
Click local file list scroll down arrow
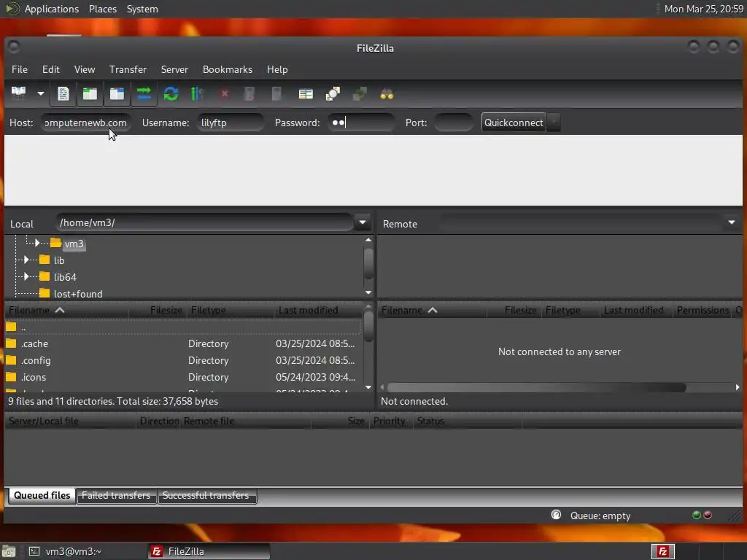[368, 387]
